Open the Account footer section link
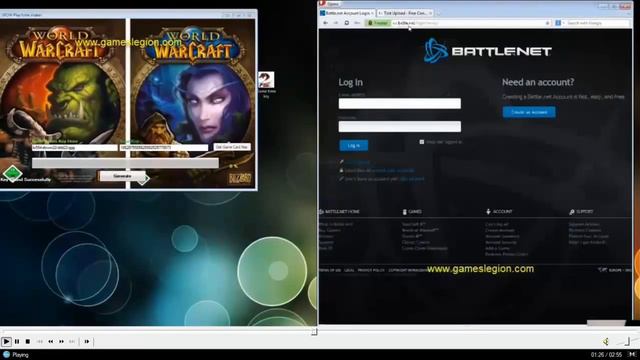This screenshot has width=640, height=360. [499, 212]
